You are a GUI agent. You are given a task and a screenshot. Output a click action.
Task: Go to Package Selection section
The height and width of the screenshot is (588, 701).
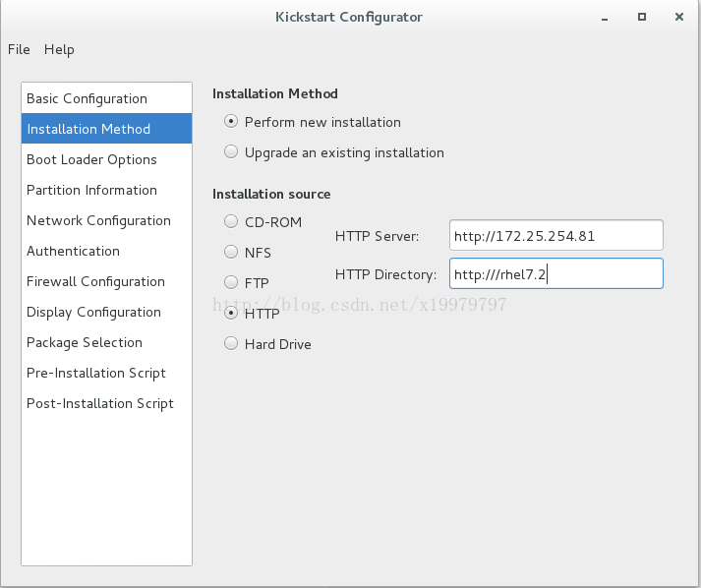point(106,342)
